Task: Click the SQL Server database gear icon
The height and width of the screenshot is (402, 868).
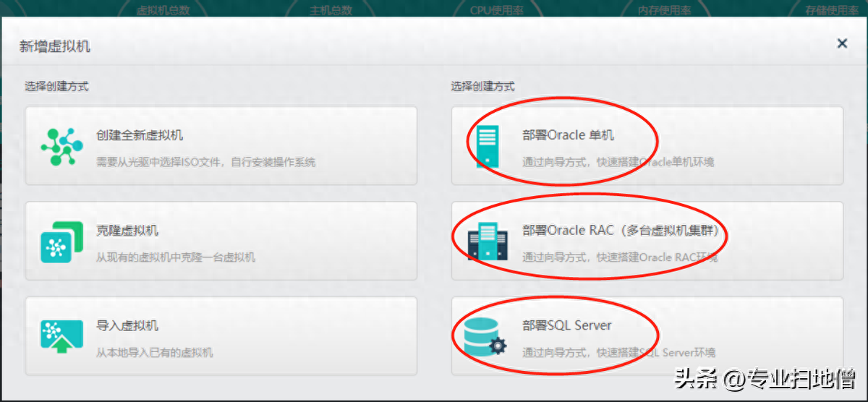Action: (485, 337)
